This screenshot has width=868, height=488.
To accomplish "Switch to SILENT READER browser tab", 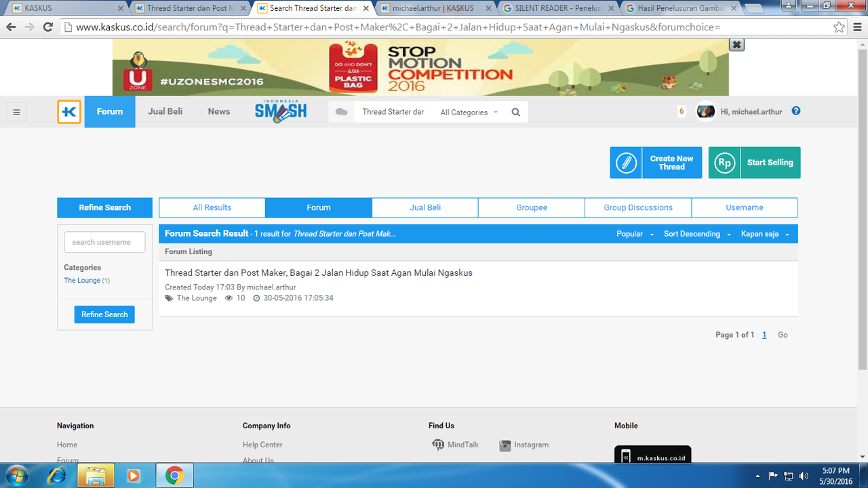I will (x=556, y=8).
